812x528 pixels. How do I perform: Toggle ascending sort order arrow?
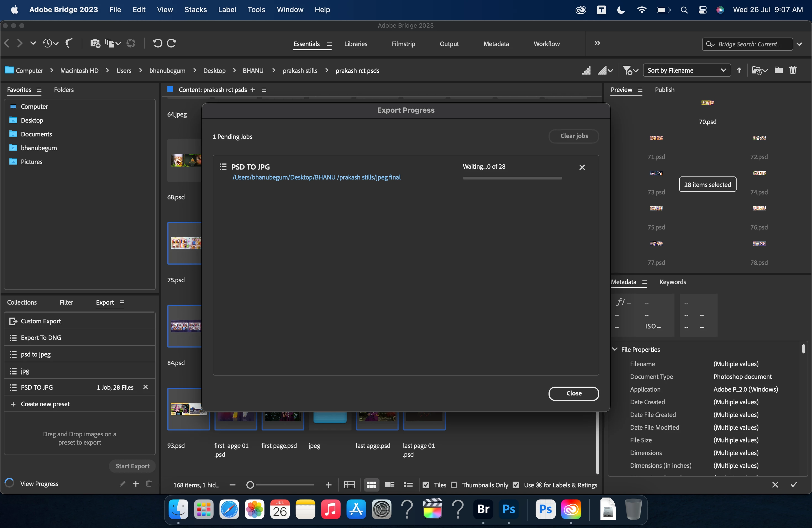coord(739,70)
